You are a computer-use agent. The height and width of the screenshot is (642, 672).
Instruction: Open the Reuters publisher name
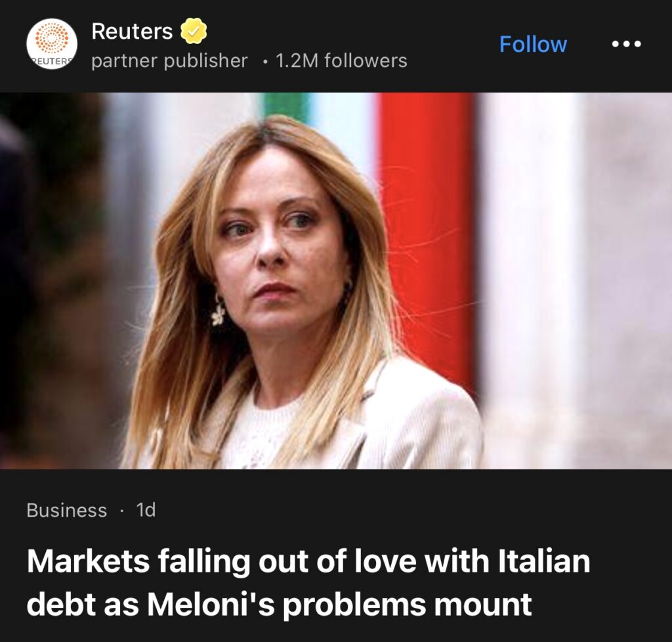[x=132, y=30]
